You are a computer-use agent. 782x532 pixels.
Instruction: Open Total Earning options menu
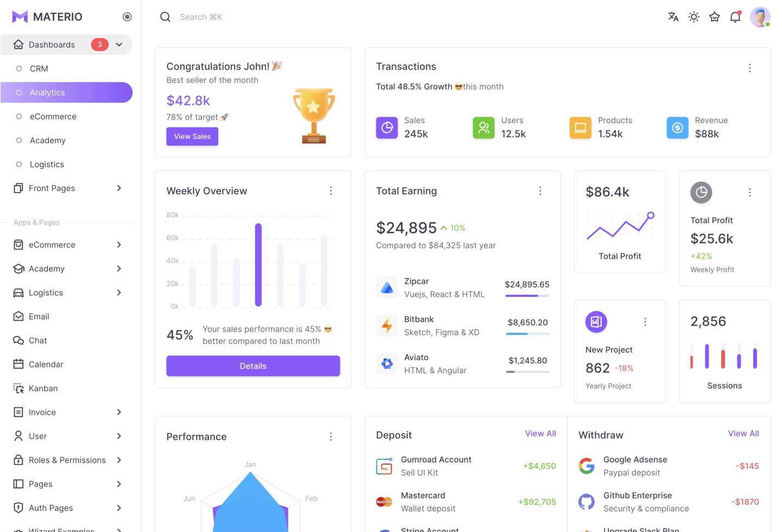tap(540, 191)
